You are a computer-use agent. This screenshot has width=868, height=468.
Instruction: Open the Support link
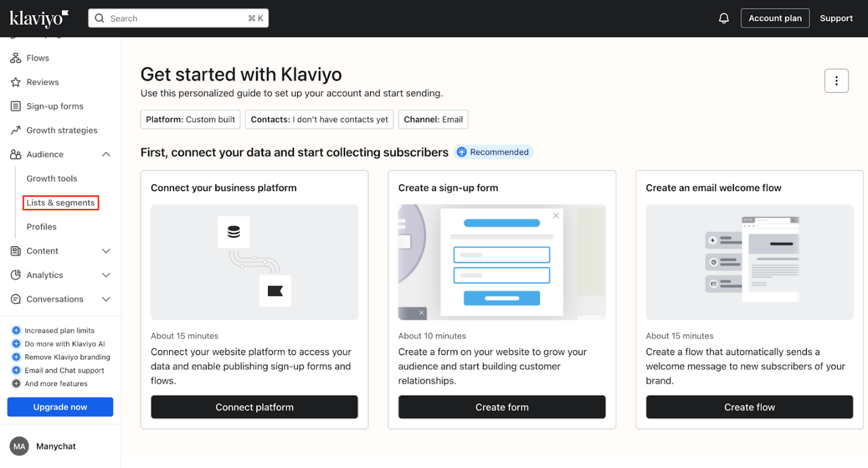(x=836, y=18)
